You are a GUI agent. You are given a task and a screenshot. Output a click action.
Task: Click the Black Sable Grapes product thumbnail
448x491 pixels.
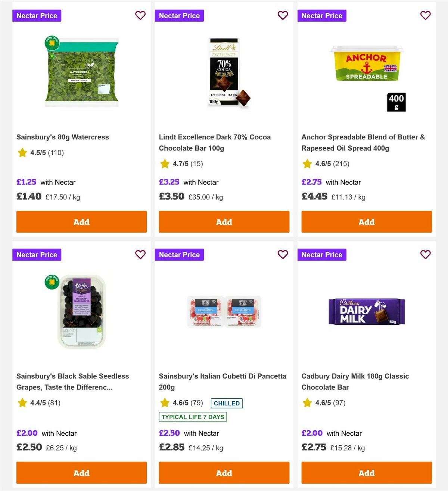(81, 311)
